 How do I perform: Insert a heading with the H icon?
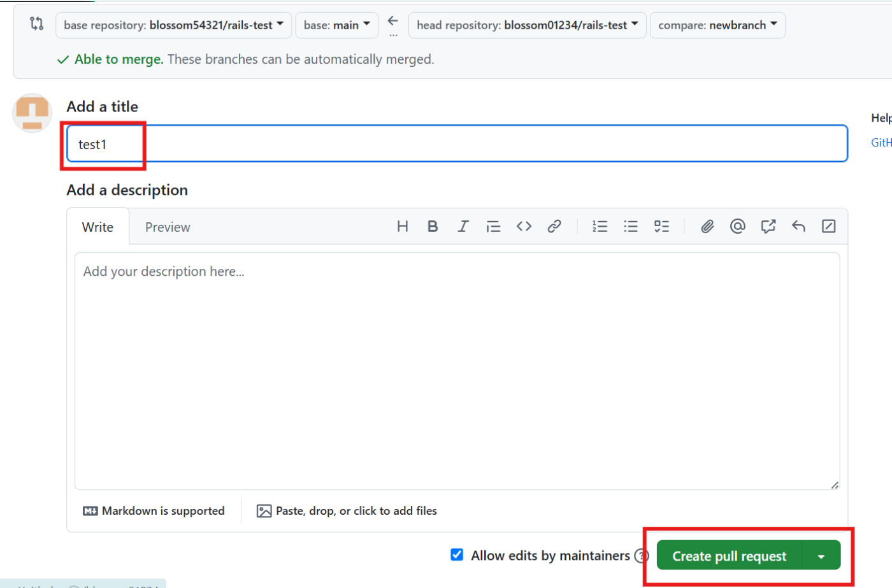(x=402, y=226)
